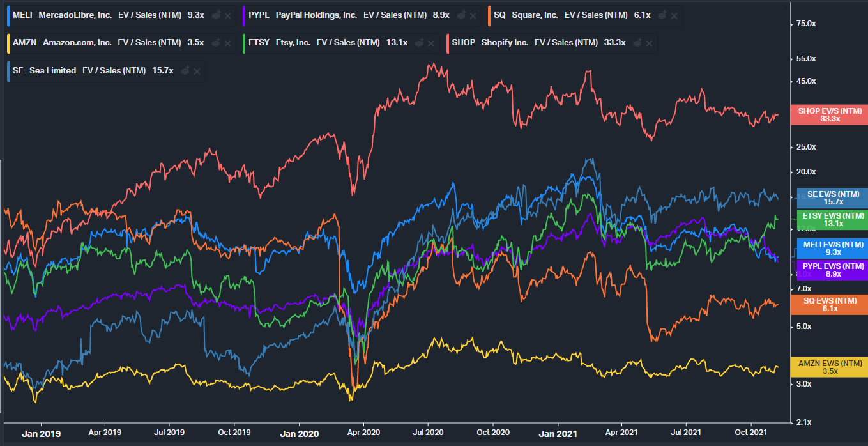
Task: Select PYPL PayPal Holdings legend entry
Action: 363,15
